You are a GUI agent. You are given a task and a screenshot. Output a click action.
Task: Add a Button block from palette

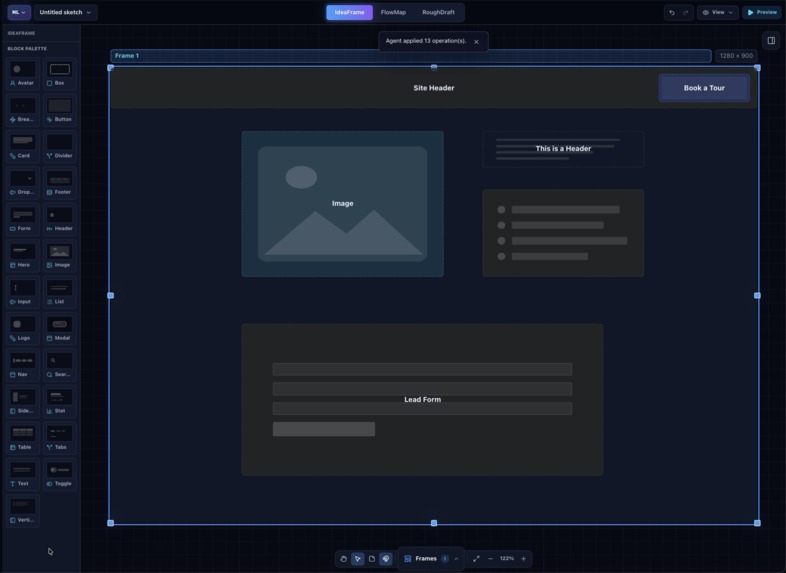click(x=60, y=110)
